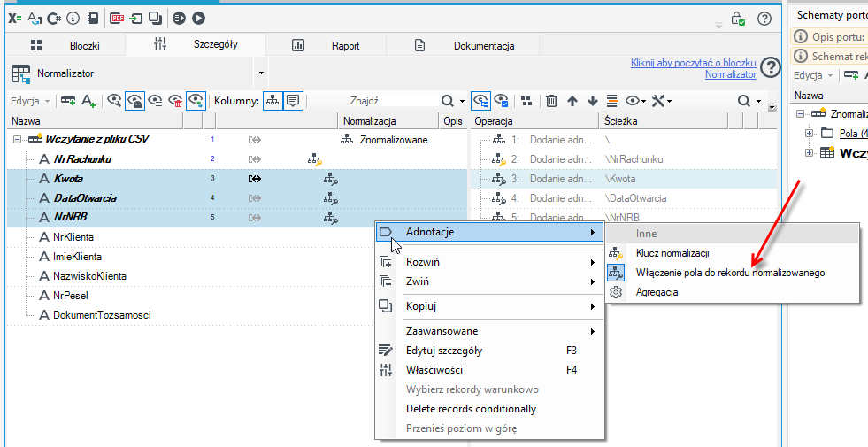Toggle eye with green-blue marker filter
This screenshot has height=447, width=868.
196,101
